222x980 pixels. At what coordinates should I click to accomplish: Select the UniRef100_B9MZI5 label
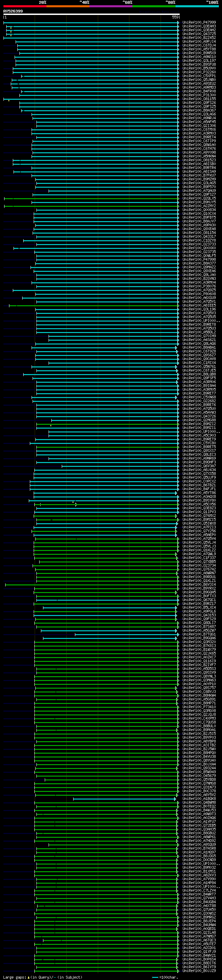click(x=199, y=519)
